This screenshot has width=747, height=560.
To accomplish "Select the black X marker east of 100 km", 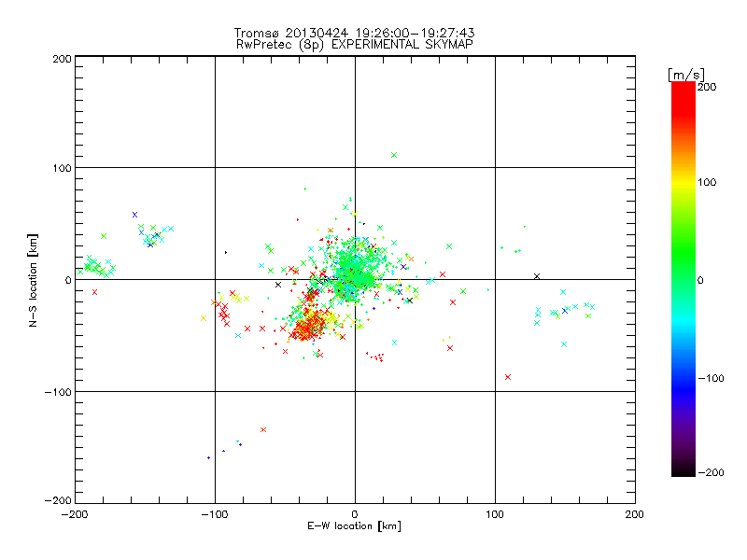I will [x=537, y=276].
